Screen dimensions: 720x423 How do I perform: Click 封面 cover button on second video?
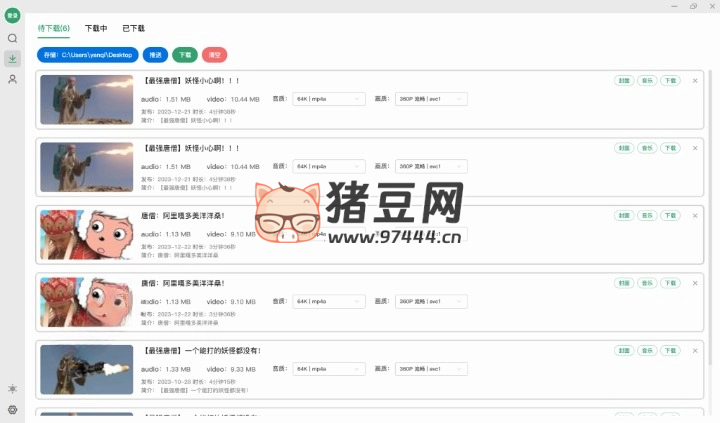[623, 148]
